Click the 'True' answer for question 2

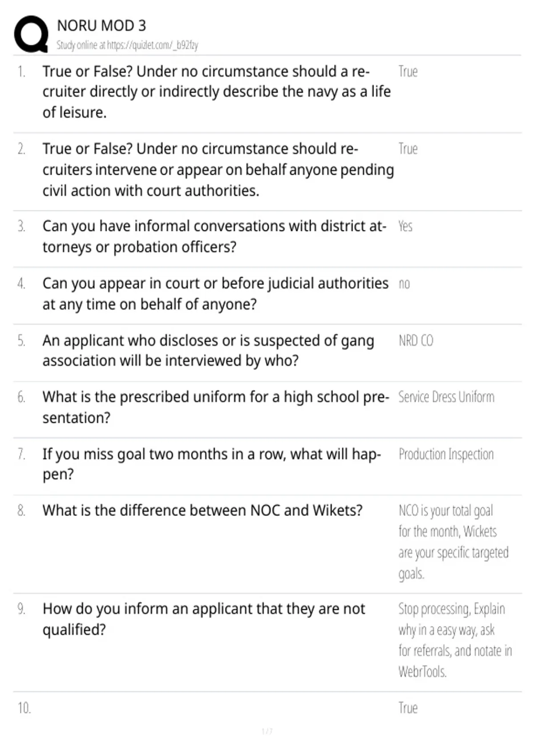point(408,149)
